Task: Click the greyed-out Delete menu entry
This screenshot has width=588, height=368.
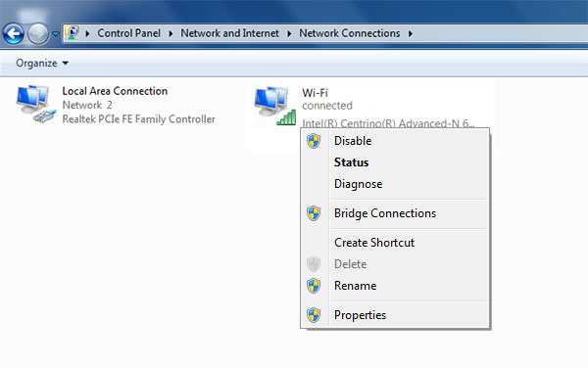Action: pos(395,264)
